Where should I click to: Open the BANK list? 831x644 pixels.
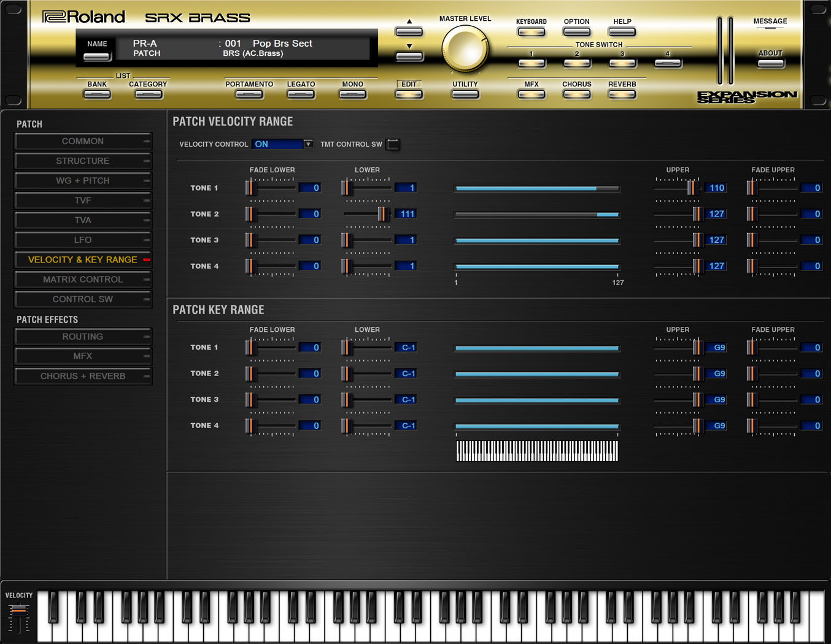(x=97, y=94)
